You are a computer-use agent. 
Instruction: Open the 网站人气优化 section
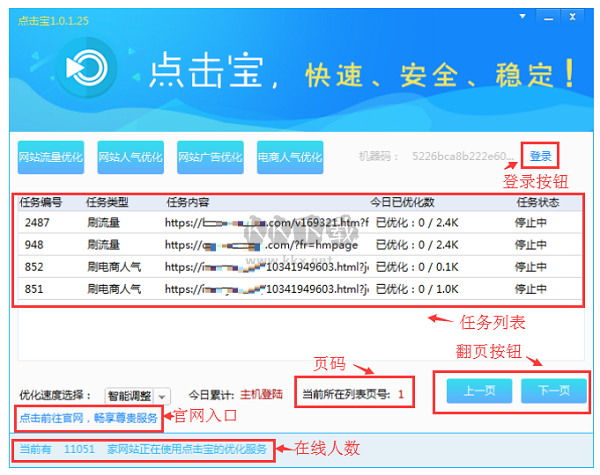coord(130,157)
